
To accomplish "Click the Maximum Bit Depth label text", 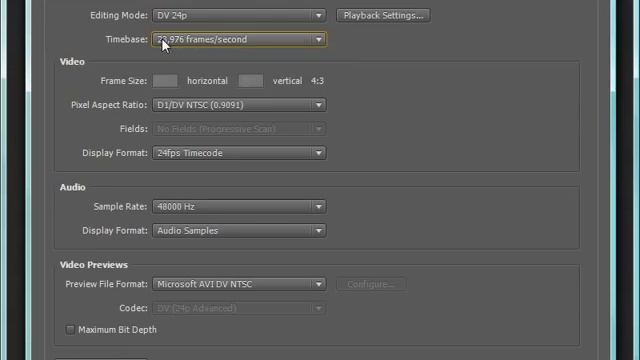I will tap(118, 330).
